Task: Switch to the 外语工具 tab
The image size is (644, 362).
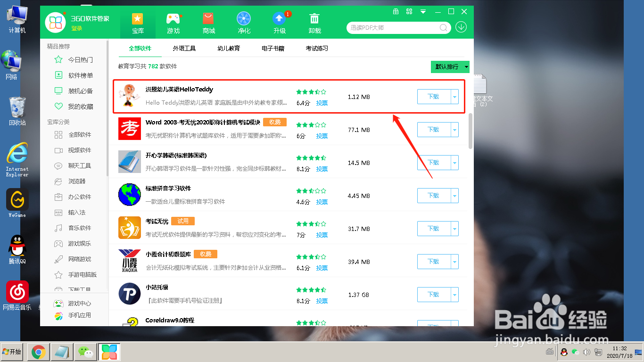Action: (184, 48)
